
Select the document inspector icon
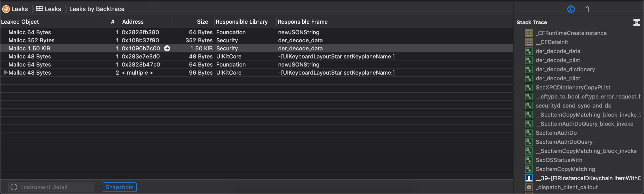tap(586, 9)
